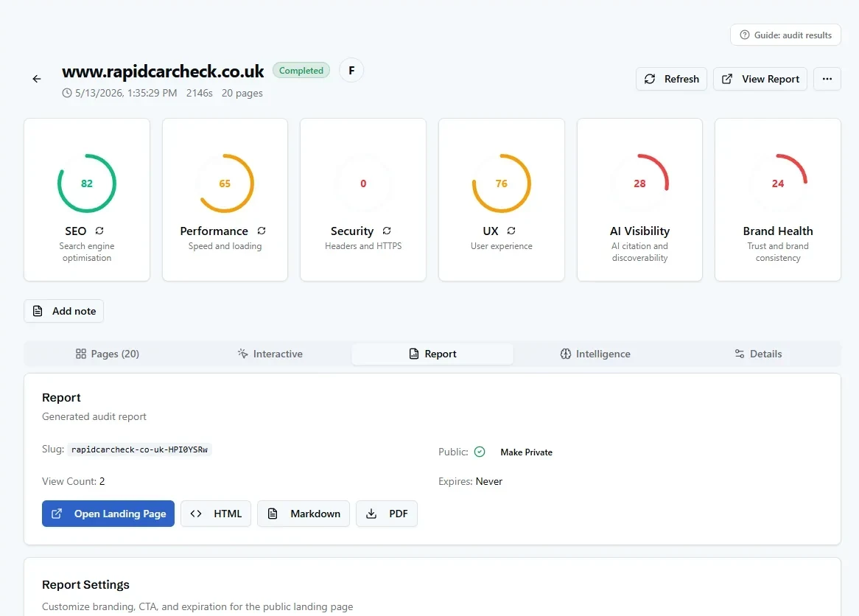The width and height of the screenshot is (859, 616).
Task: Switch to the Pages (20) tab
Action: (x=108, y=354)
